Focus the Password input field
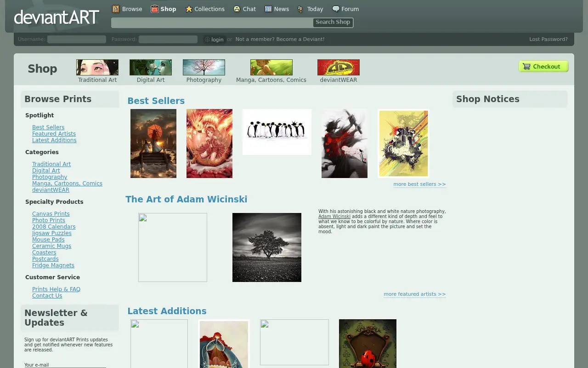Viewport: 588px width, 368px height. (168, 39)
